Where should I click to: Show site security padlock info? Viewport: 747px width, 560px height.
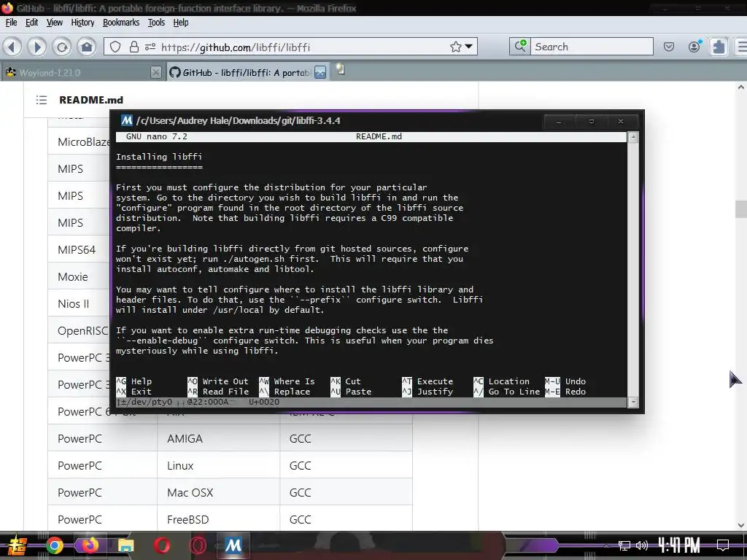pos(134,47)
